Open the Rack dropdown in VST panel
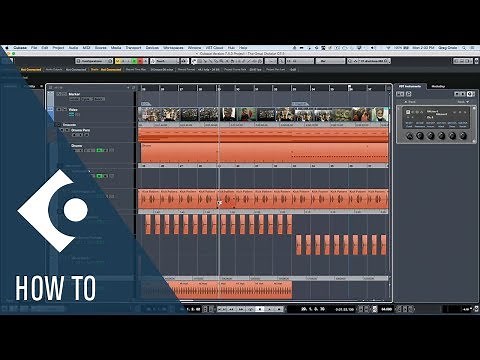Screen dimensions: 480x360 (x=464, y=102)
